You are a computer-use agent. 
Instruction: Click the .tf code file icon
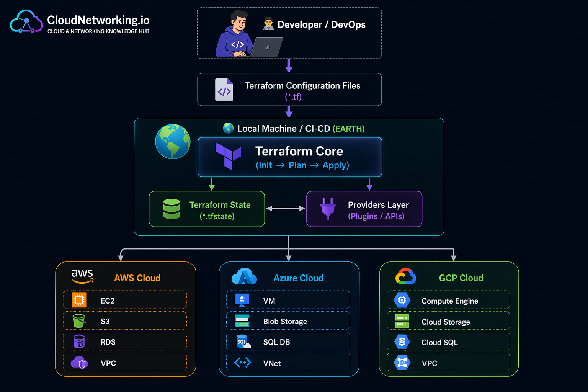224,90
